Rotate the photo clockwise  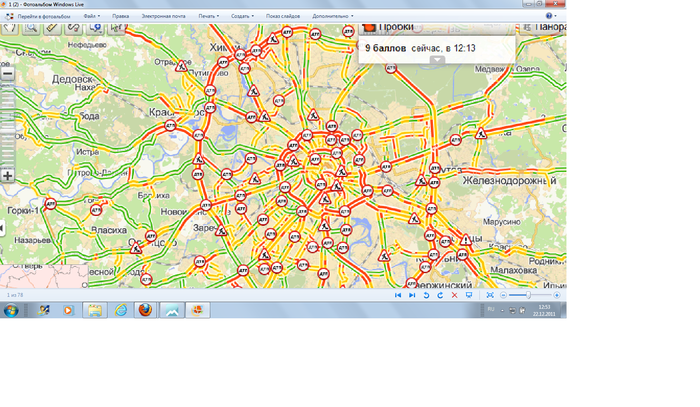(x=440, y=295)
